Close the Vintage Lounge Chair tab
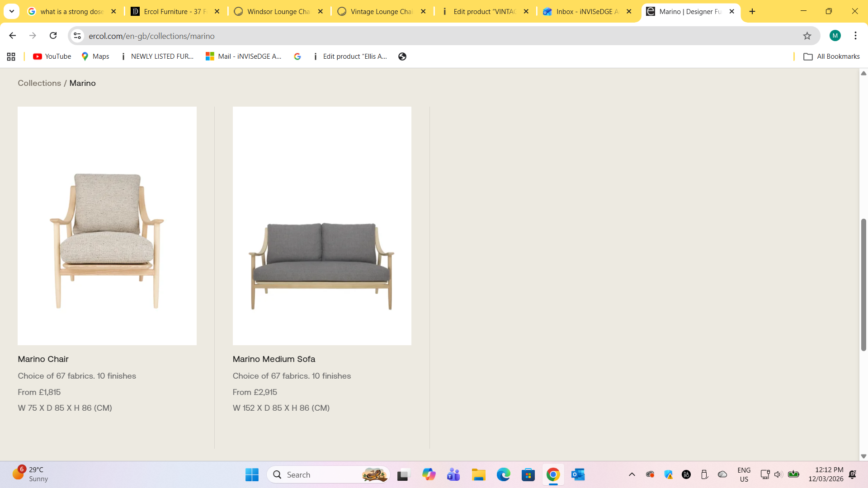 [423, 11]
